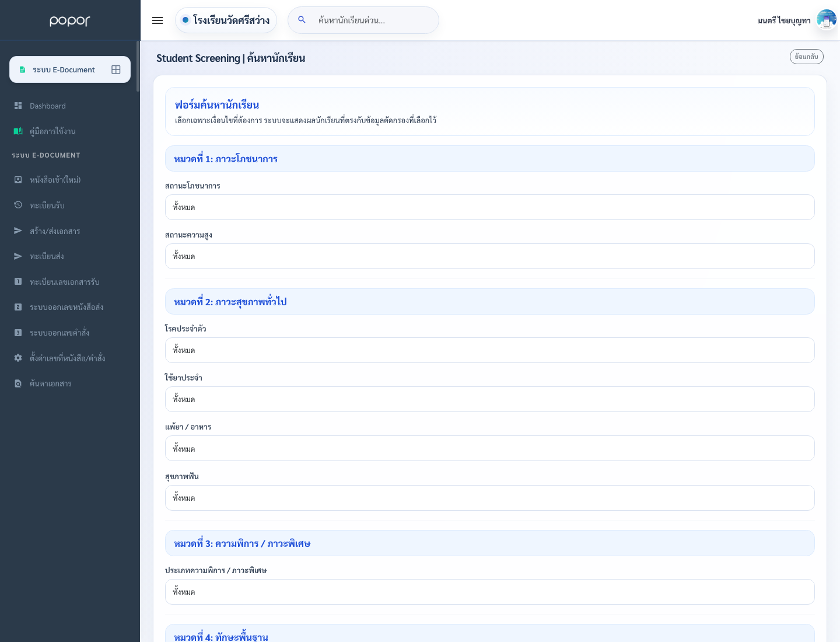
Task: Click the grid icon beside ระบบ E-Document
Action: [116, 69]
